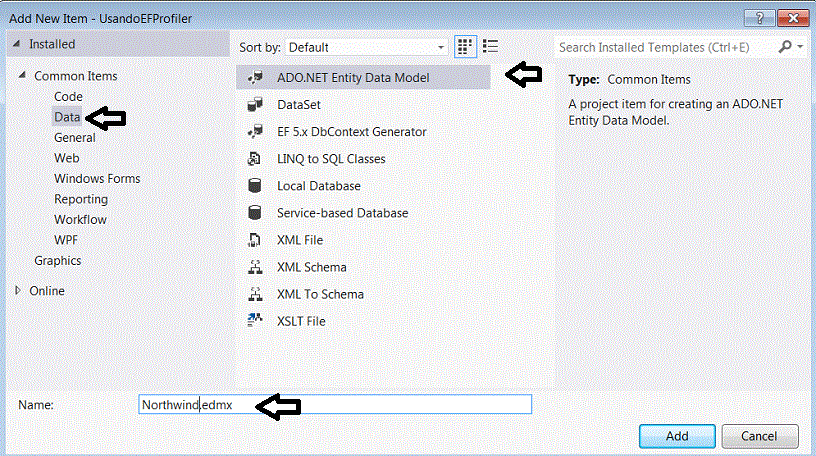816x456 pixels.
Task: Select the Graphics category
Action: (x=57, y=260)
